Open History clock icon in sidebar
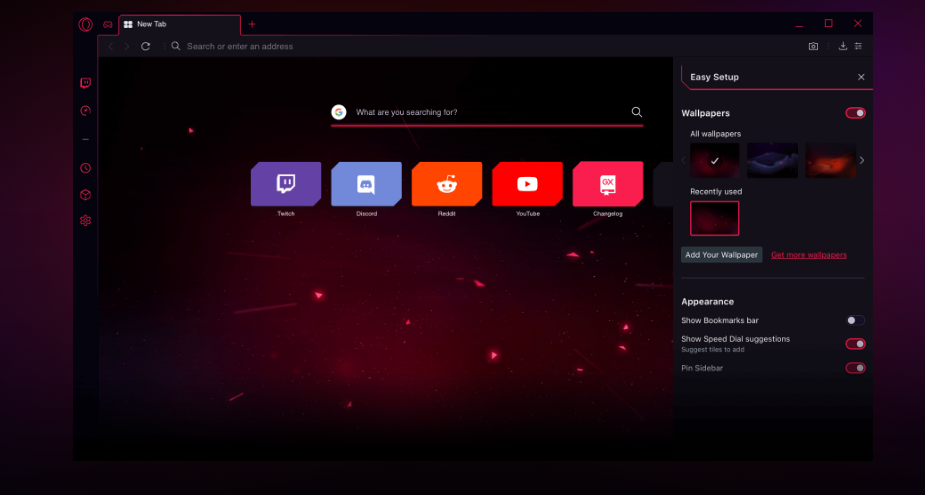 86,168
